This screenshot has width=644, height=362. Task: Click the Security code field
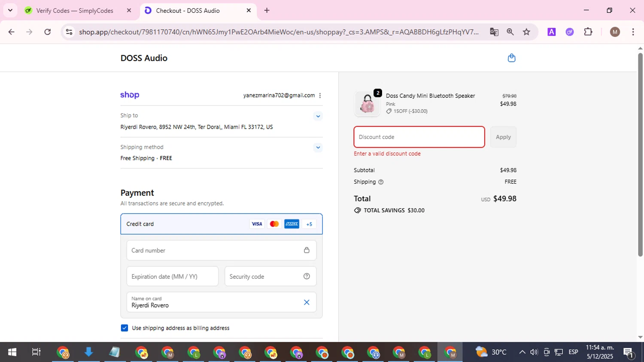click(x=270, y=276)
